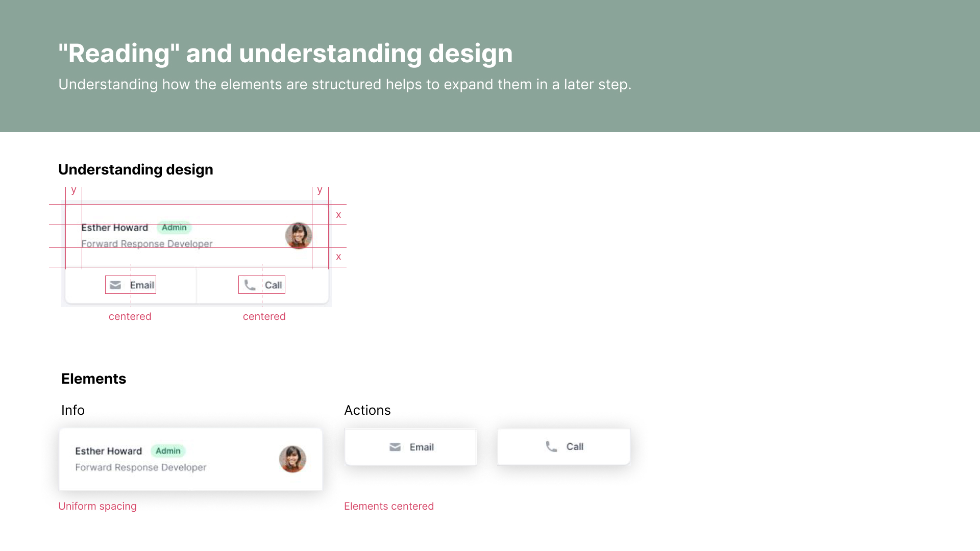Click the 'Elements centered' red caption
The width and height of the screenshot is (980, 551).
pyautogui.click(x=389, y=506)
